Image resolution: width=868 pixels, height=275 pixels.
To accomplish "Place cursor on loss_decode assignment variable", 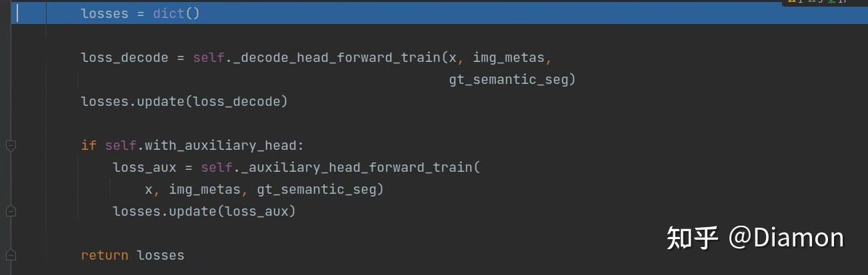I will (x=124, y=57).
